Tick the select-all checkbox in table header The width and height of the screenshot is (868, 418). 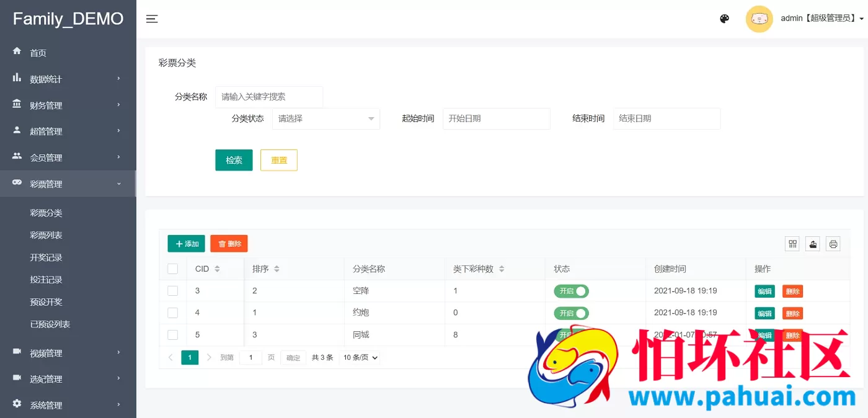pos(173,269)
